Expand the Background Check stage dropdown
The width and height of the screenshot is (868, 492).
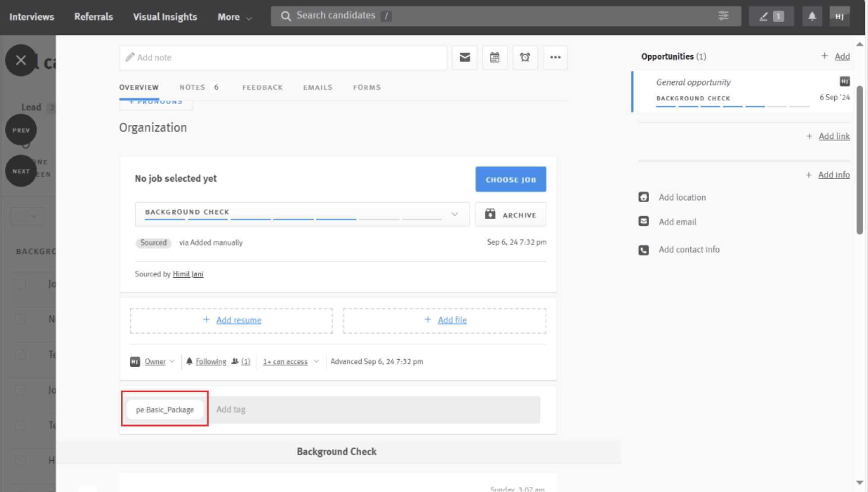coord(455,214)
